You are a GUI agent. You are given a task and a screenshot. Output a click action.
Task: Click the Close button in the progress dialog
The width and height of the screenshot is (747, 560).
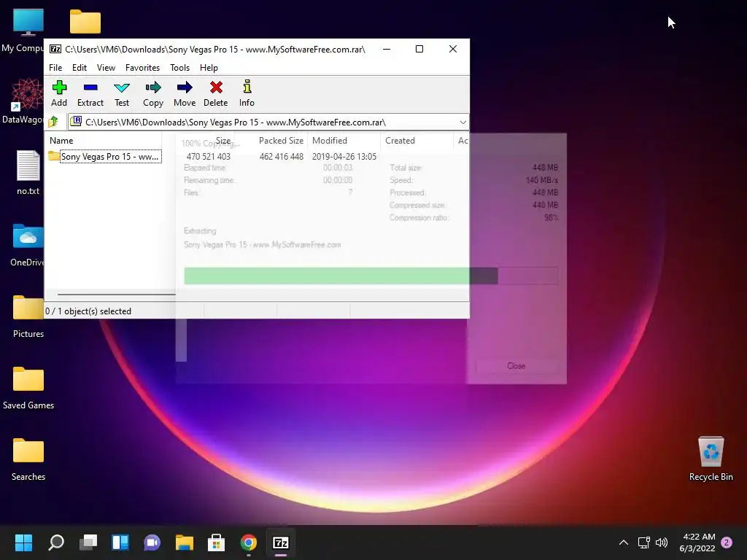516,366
